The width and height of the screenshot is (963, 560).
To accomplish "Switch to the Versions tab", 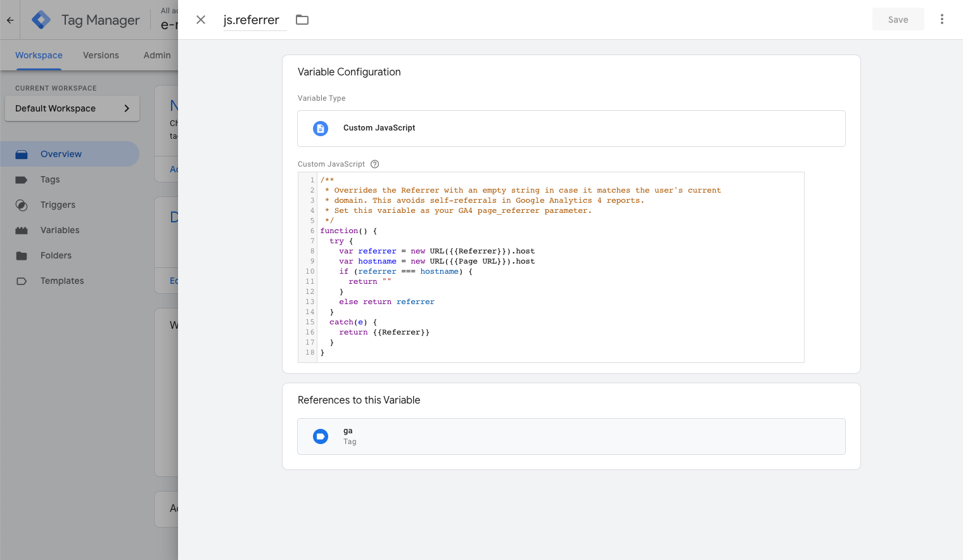I will [101, 56].
